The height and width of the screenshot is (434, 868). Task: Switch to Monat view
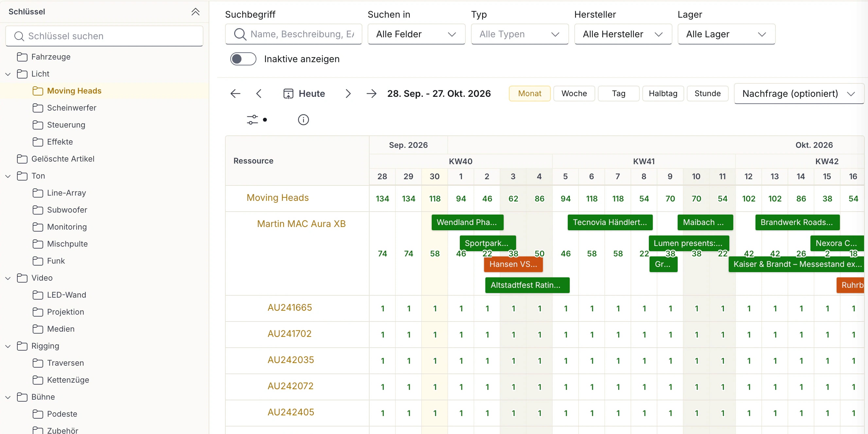point(529,93)
